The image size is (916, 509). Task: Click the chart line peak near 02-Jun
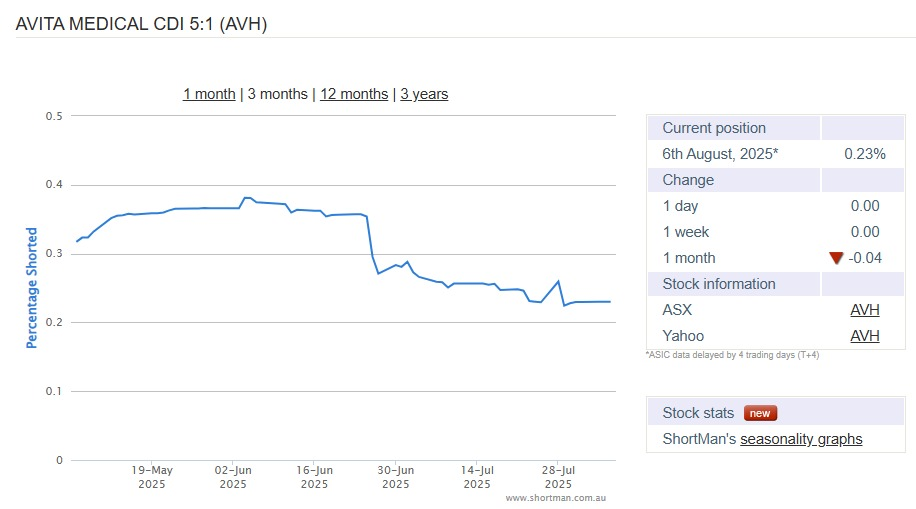tap(246, 198)
